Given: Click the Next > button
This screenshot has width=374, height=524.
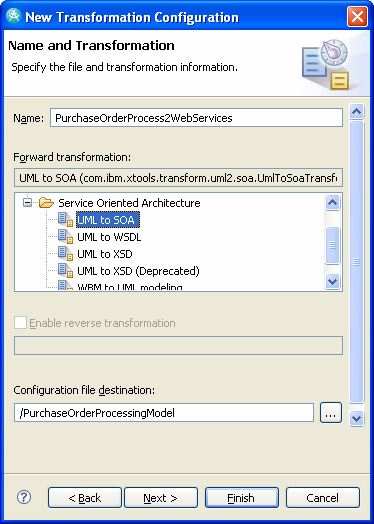Looking at the screenshot, I should click(161, 498).
